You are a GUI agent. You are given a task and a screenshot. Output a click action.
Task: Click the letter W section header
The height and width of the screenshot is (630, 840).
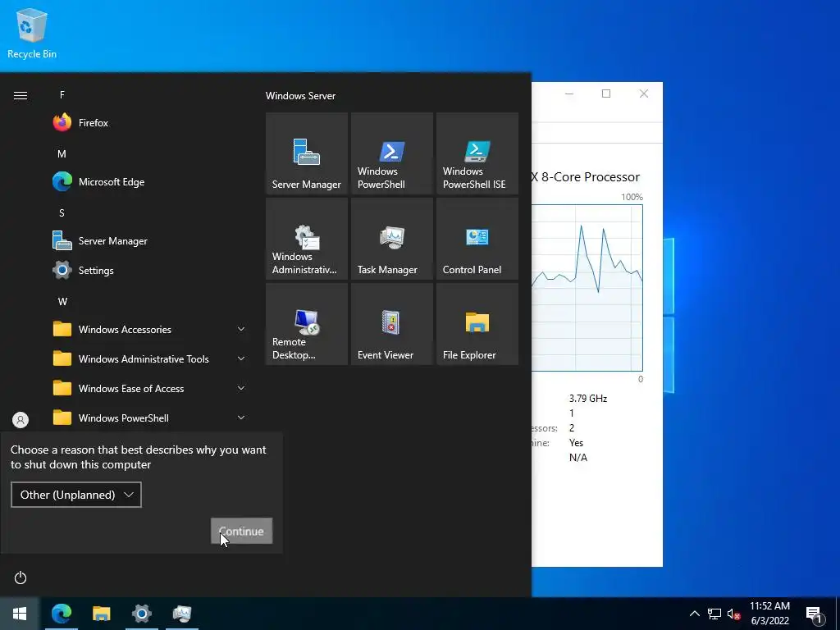(62, 301)
